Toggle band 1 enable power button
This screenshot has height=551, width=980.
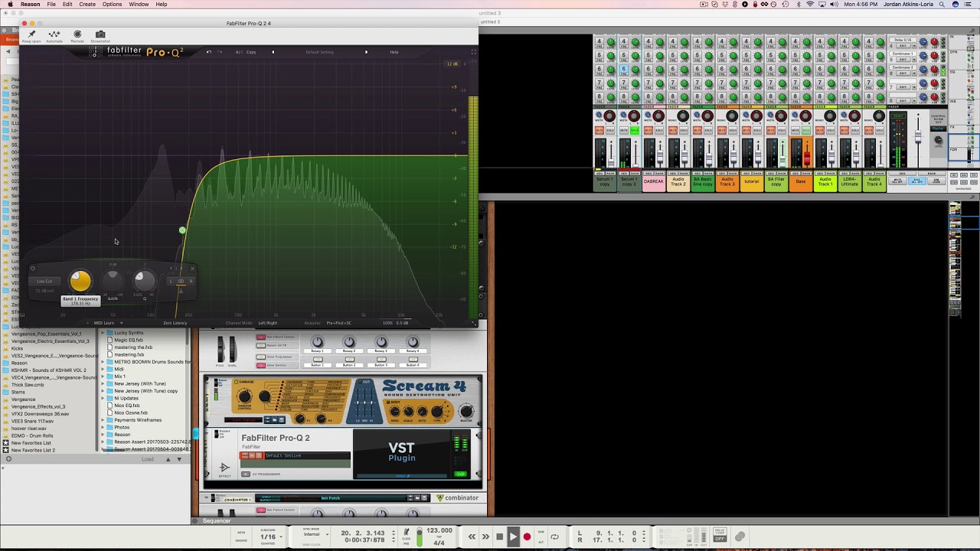coord(34,269)
